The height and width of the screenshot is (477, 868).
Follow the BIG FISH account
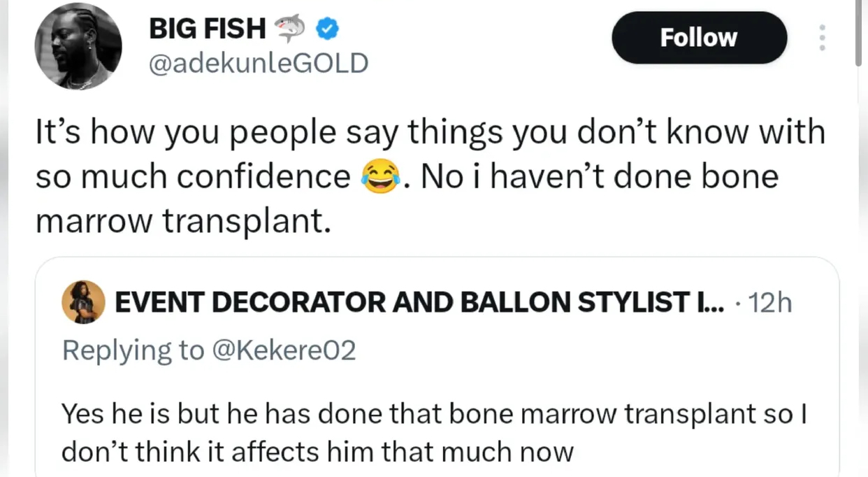click(x=698, y=38)
